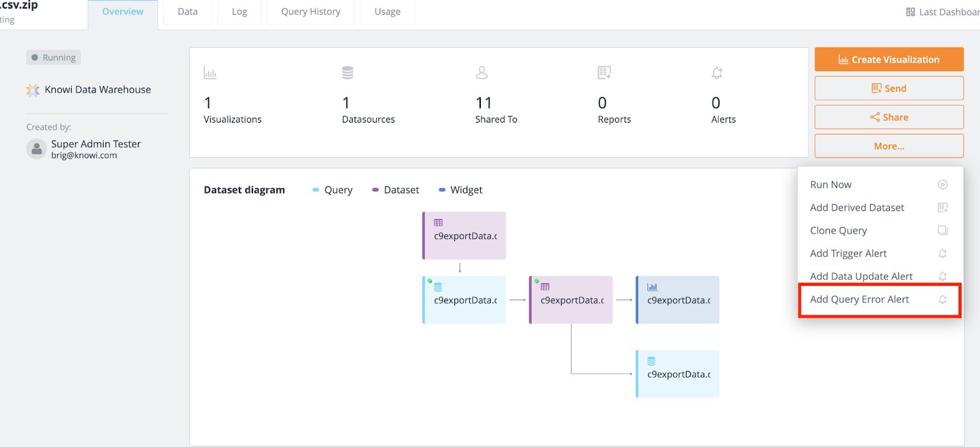Click the brig@knowi.com email text
980x447 pixels.
tap(84, 156)
